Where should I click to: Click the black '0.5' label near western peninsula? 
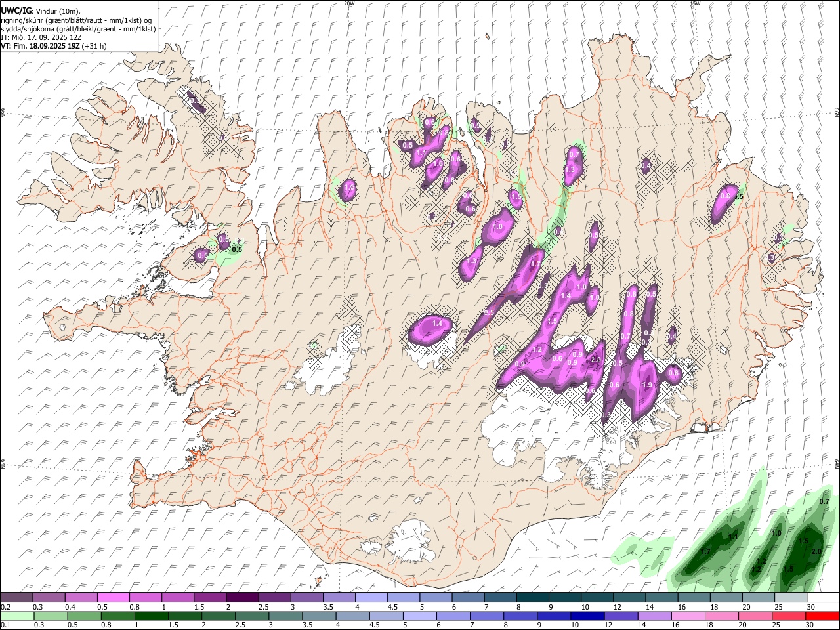pos(238,250)
